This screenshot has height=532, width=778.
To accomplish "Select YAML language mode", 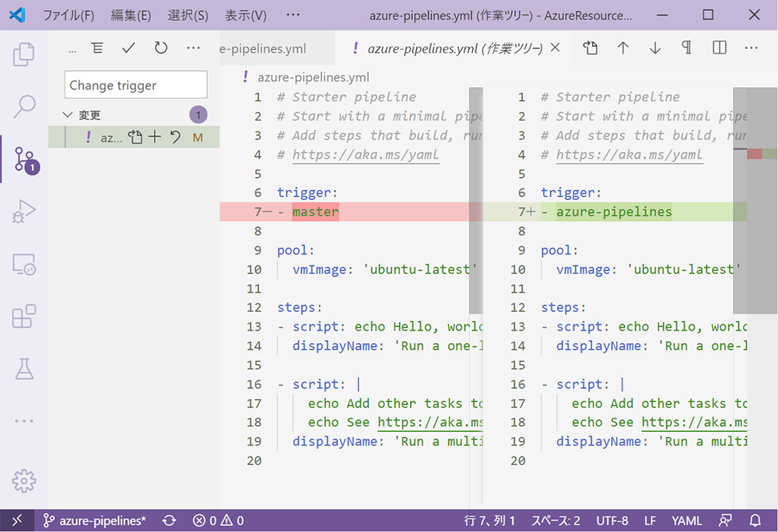I will pyautogui.click(x=687, y=520).
